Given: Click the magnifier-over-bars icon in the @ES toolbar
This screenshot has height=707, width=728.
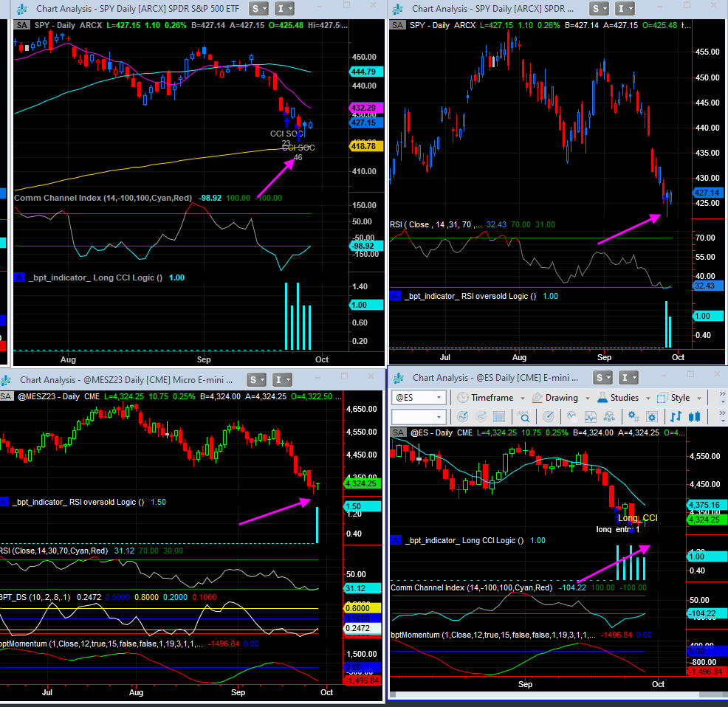Looking at the screenshot, I should [x=523, y=416].
